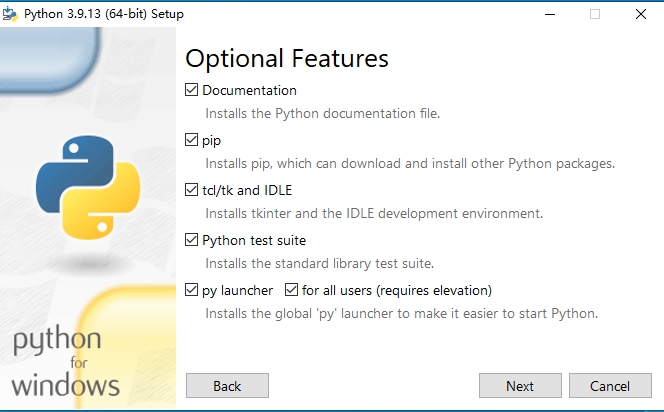The width and height of the screenshot is (664, 412).
Task: Click the 'Python test suite' label
Action: (x=254, y=241)
